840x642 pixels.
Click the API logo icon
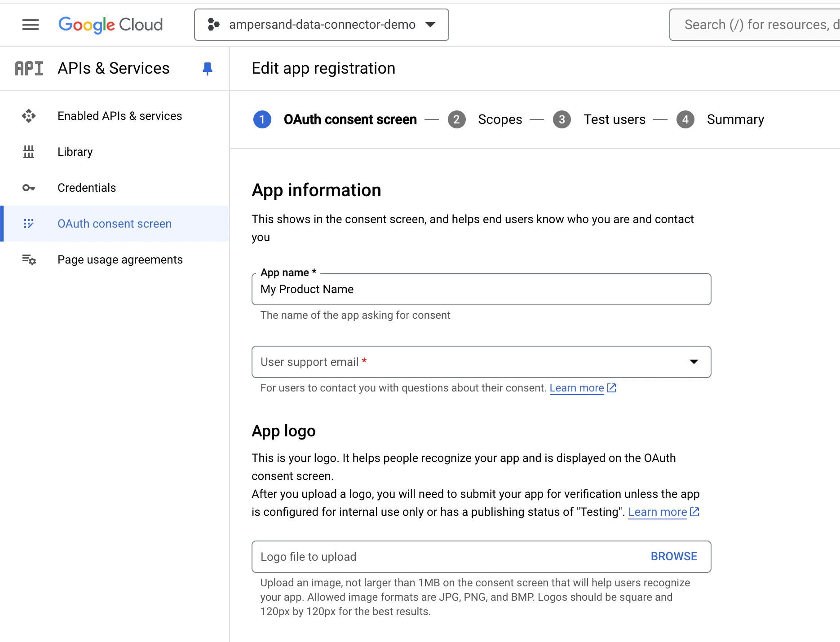(x=29, y=69)
